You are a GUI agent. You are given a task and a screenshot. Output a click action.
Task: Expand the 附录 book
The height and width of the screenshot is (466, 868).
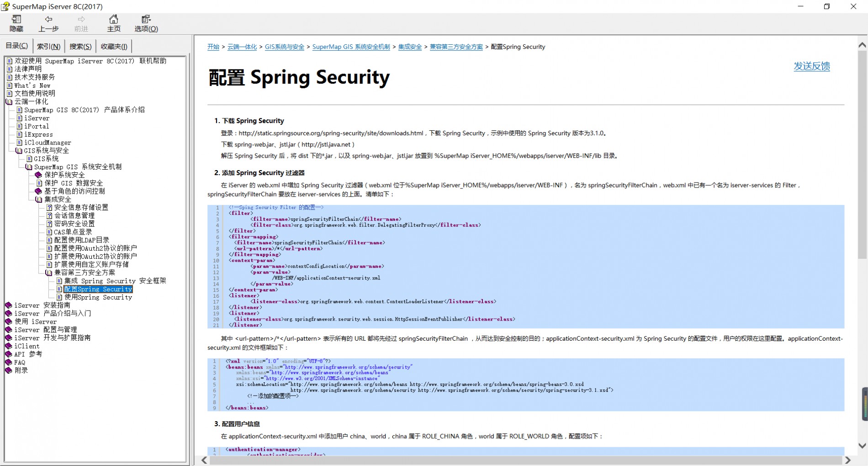tap(9, 370)
